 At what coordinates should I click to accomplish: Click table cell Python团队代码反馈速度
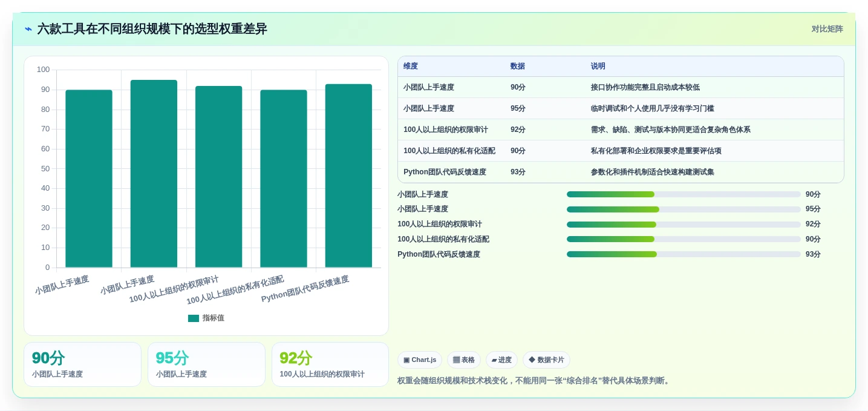445,172
